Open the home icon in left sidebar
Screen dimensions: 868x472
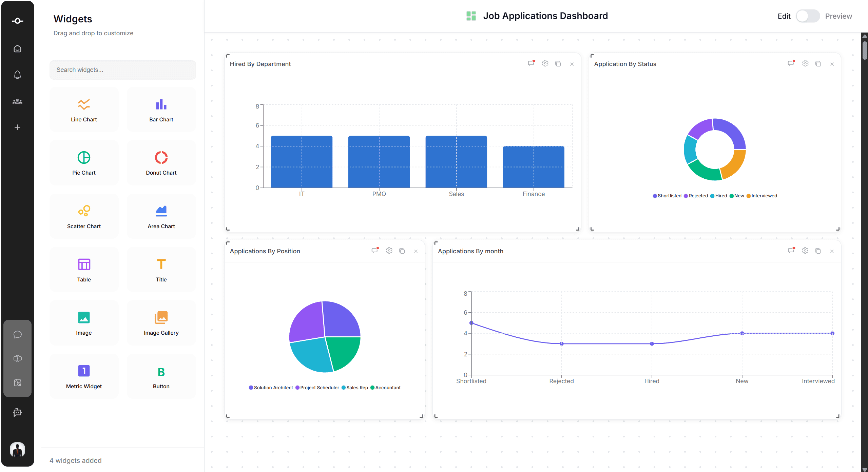[17, 49]
